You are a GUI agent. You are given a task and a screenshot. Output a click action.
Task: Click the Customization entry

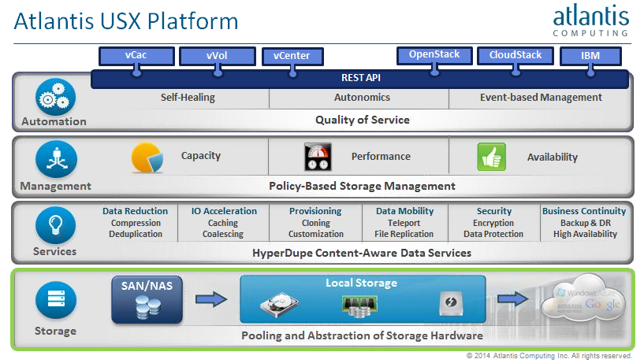point(316,234)
